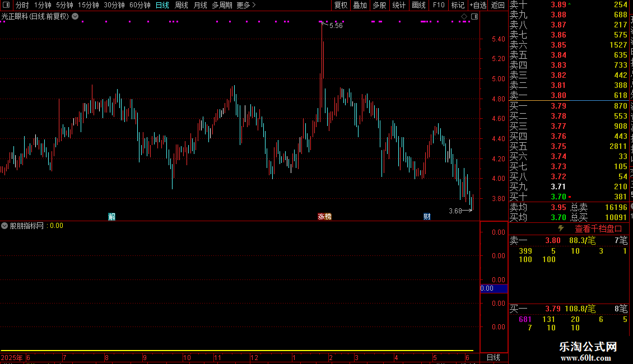The width and height of the screenshot is (633, 364).
Task: Open the 多股 multi-stock view
Action: (379, 5)
